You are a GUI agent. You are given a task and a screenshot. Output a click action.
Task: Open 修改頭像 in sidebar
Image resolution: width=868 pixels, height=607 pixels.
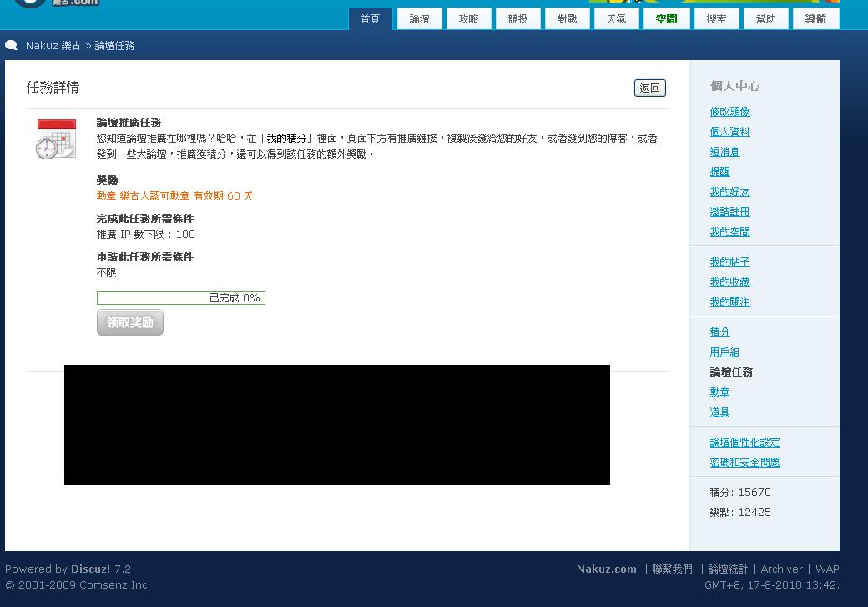pyautogui.click(x=729, y=112)
